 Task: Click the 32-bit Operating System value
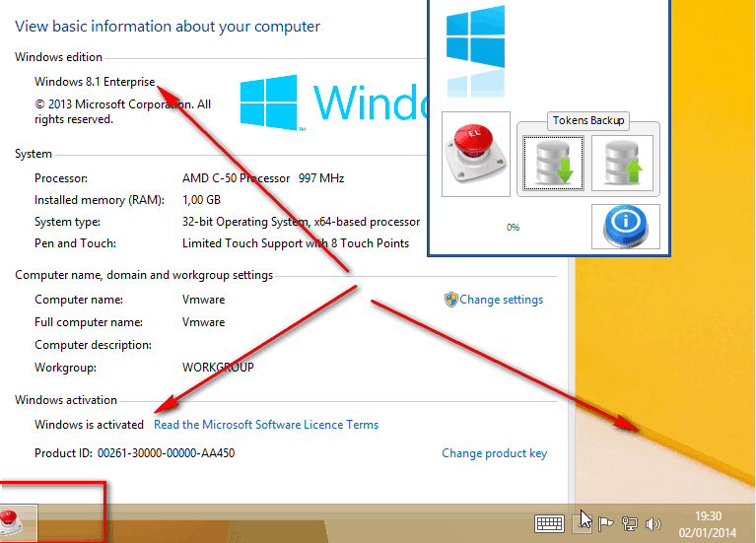pos(301,222)
